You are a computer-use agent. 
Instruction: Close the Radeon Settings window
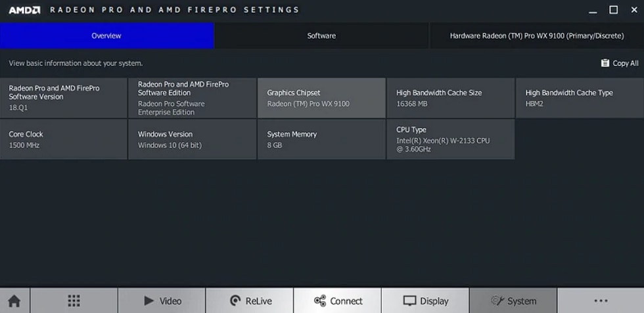click(634, 10)
